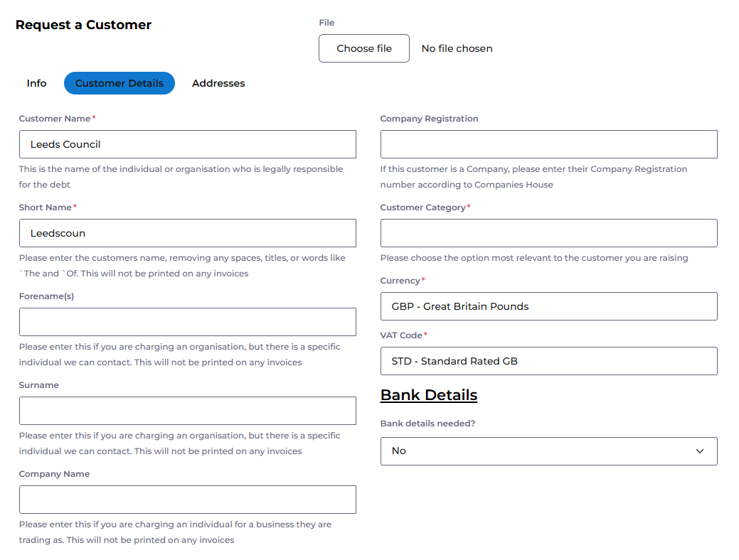Open the Info tab
The height and width of the screenshot is (560, 739).
click(37, 83)
